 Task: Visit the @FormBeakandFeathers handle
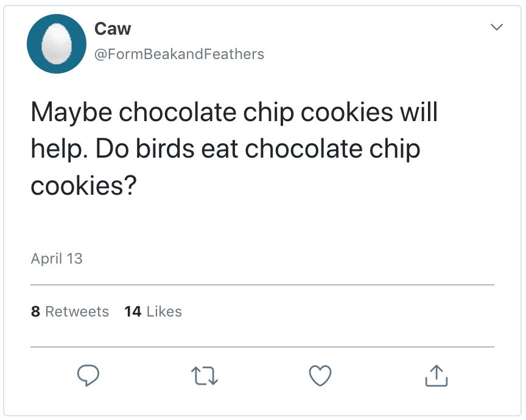tap(179, 54)
